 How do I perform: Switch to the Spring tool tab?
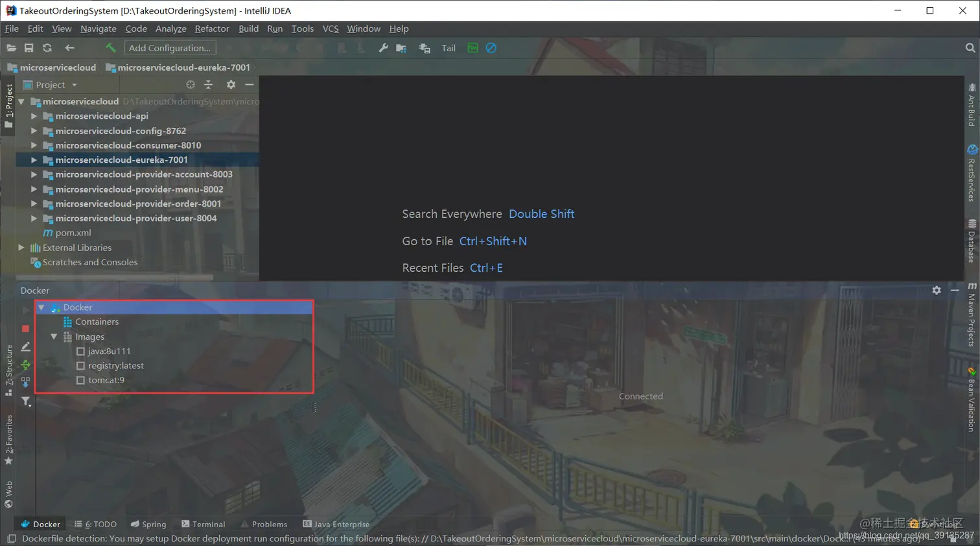148,524
